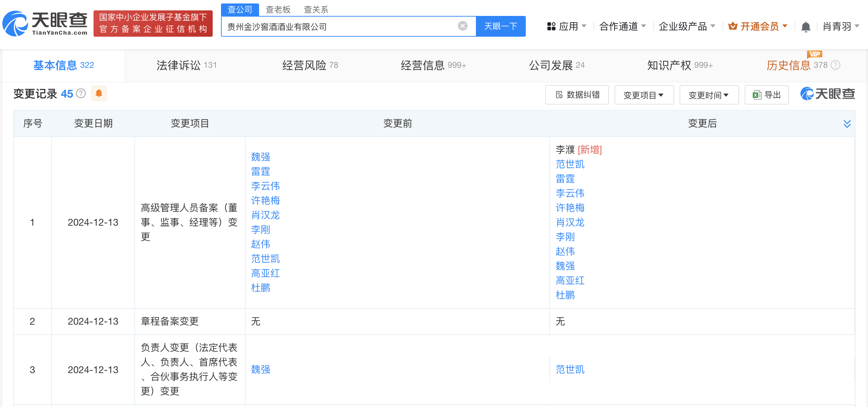The height and width of the screenshot is (407, 868).
Task: Click the red 国家中小企业发展子基金 banner
Action: (153, 23)
